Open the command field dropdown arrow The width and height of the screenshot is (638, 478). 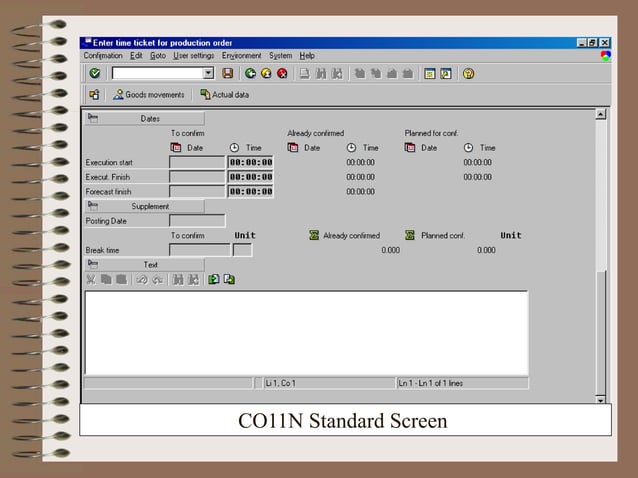pyautogui.click(x=208, y=73)
